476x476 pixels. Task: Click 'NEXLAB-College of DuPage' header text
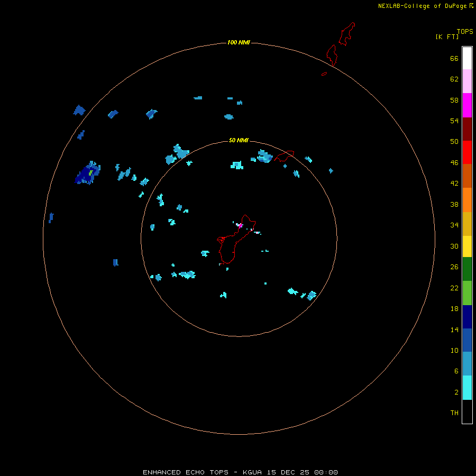click(422, 6)
